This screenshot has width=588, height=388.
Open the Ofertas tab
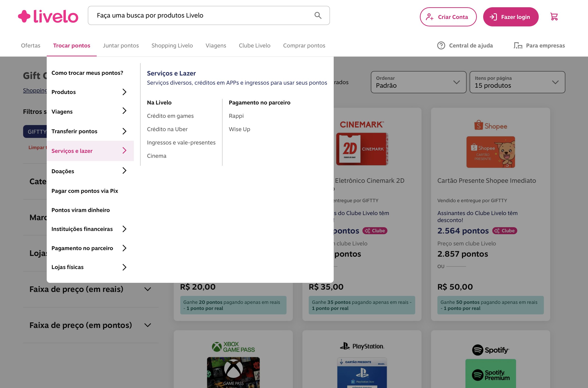(31, 46)
